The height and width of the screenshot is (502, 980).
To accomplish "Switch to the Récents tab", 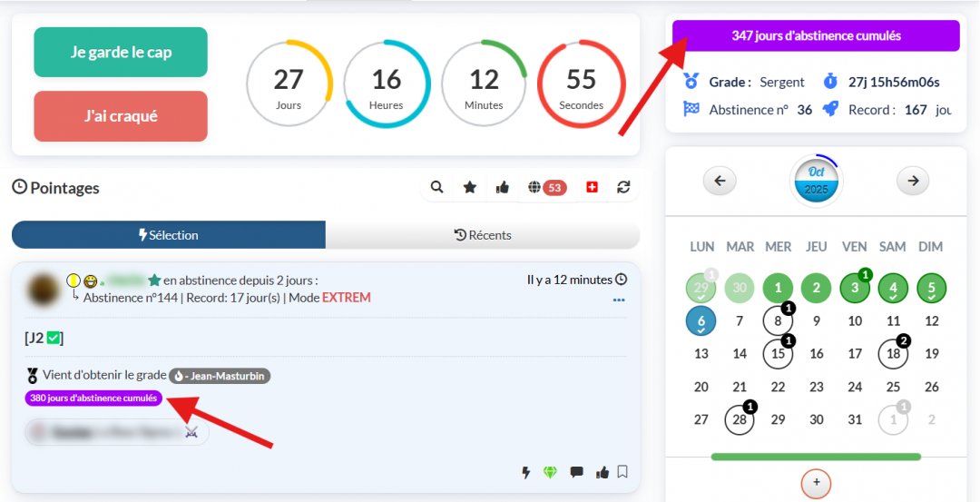I will point(483,235).
